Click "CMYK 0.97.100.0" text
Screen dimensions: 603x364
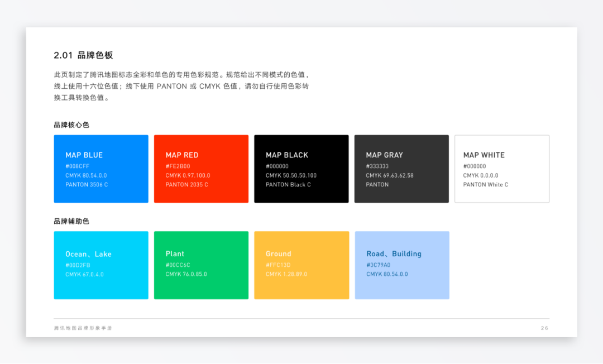tap(188, 176)
